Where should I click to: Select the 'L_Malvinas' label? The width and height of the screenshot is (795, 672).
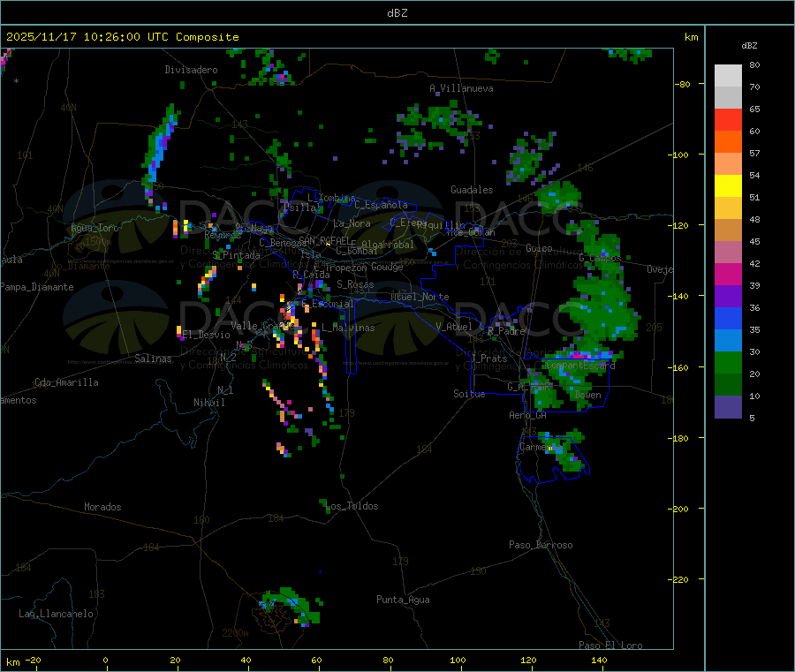(x=348, y=328)
